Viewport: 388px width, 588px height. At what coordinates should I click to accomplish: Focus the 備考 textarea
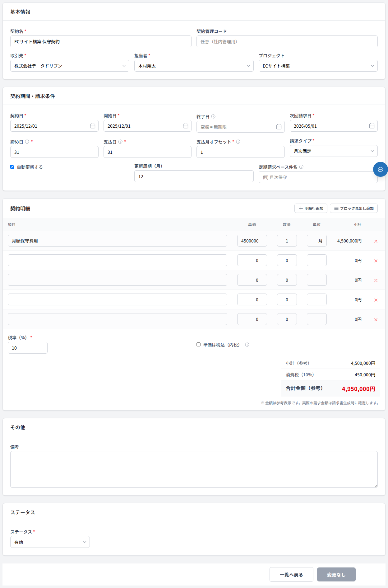[194, 469]
